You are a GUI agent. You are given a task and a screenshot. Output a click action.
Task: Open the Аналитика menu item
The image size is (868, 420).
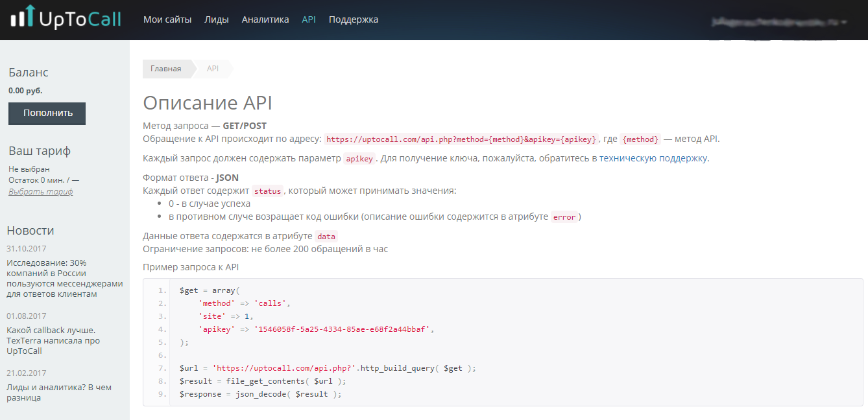point(265,19)
